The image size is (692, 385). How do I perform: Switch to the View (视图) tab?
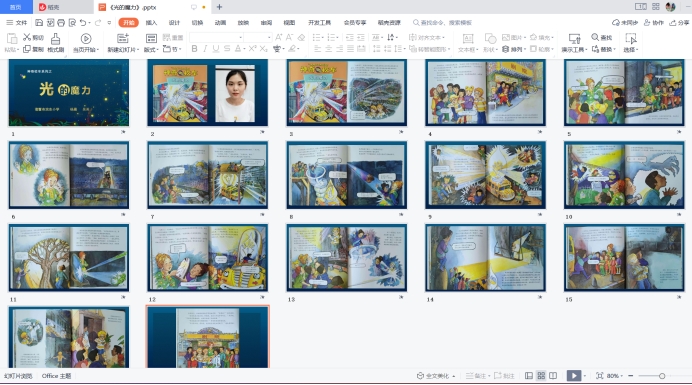tap(289, 23)
